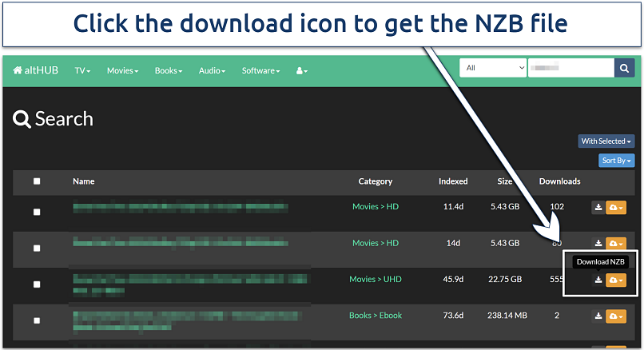The image size is (644, 350).
Task: Click inside the search text field
Action: click(x=570, y=68)
